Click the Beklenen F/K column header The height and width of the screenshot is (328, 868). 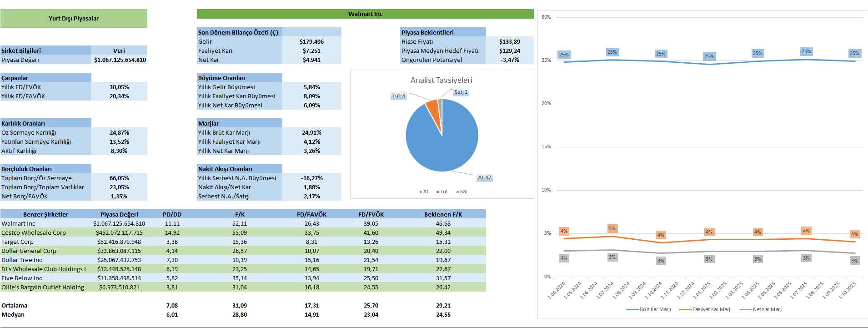(x=443, y=214)
